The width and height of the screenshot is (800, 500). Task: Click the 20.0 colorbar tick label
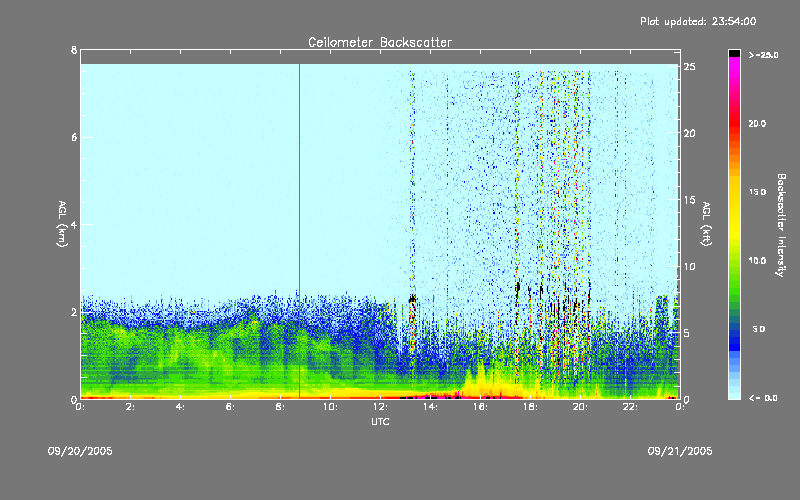(757, 124)
